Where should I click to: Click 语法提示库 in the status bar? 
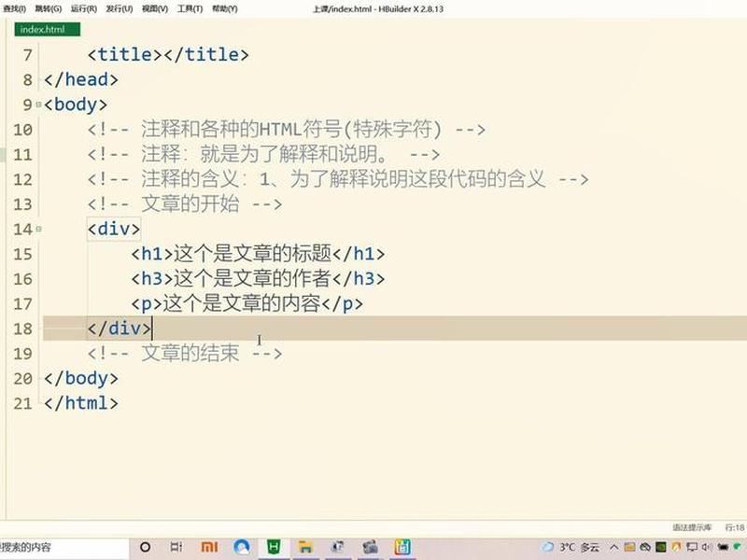[x=692, y=527]
